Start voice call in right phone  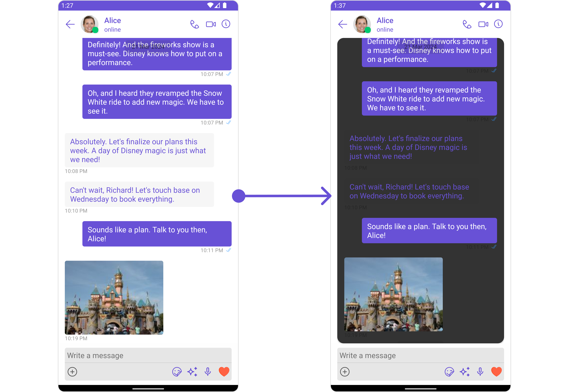467,24
